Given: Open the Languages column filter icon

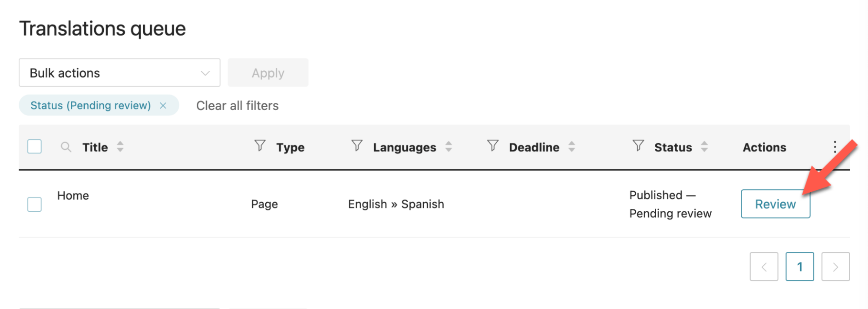Looking at the screenshot, I should 356,145.
